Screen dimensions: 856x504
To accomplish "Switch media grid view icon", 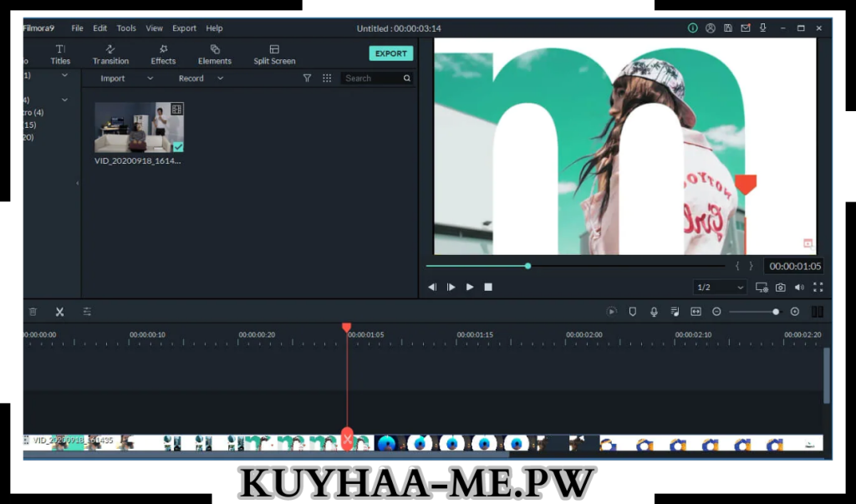I will 327,79.
